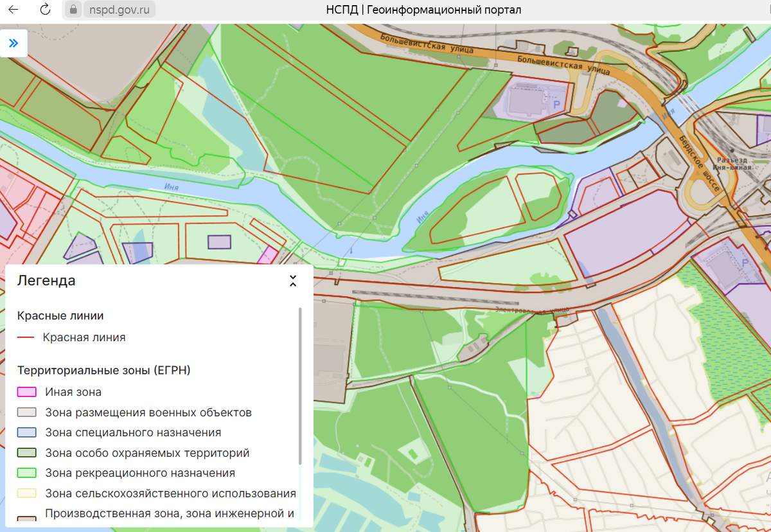Click the blue swatch for Зона специального назначения
The height and width of the screenshot is (532, 771).
tap(26, 433)
